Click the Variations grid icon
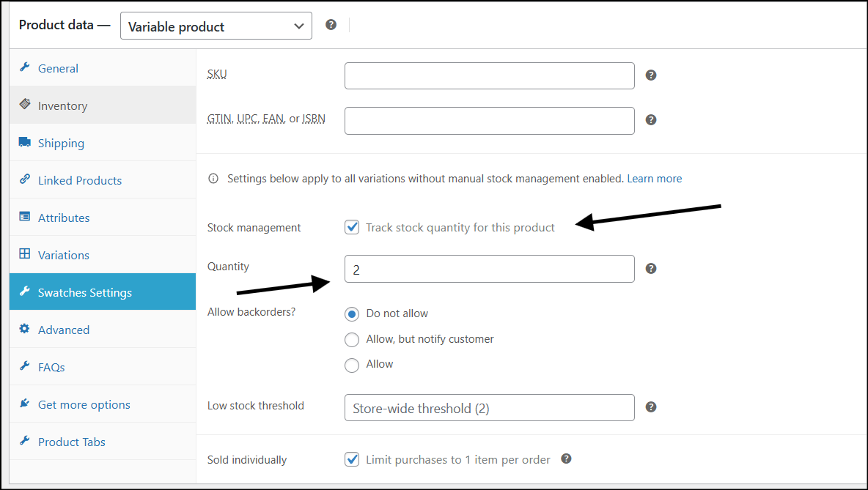The height and width of the screenshot is (490, 868). [x=24, y=254]
